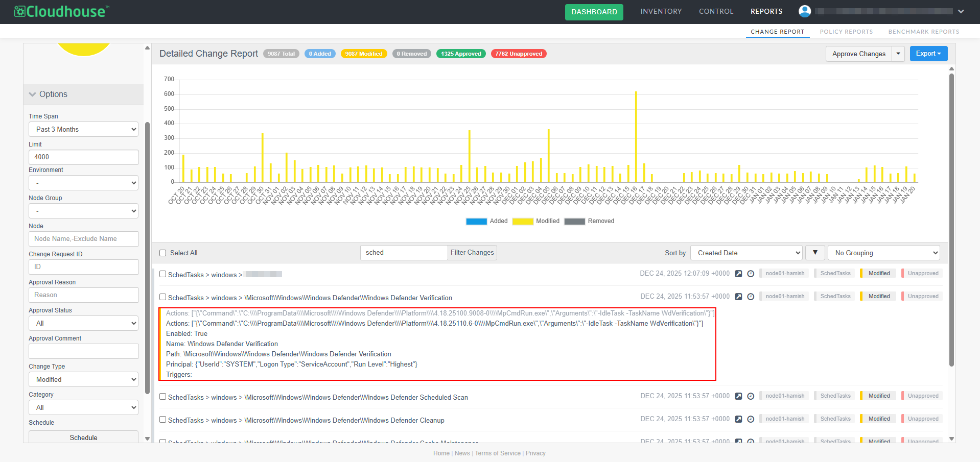Click the Node Name input field
Viewport: 980px width, 462px height.
(x=84, y=239)
